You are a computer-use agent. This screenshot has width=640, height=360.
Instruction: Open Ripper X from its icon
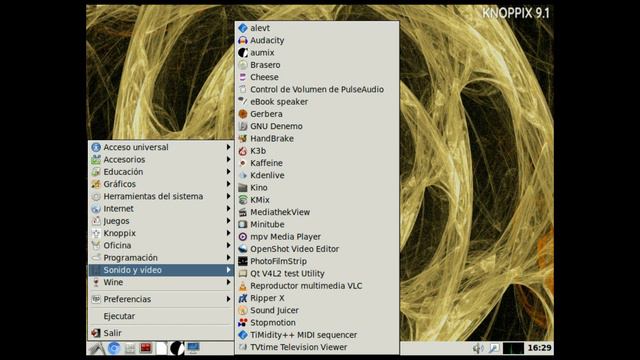pyautogui.click(x=243, y=298)
